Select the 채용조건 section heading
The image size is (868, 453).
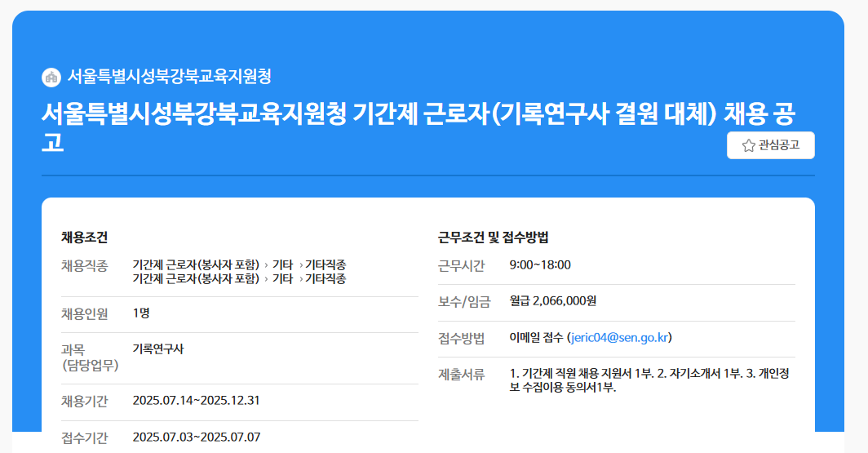[x=84, y=238]
